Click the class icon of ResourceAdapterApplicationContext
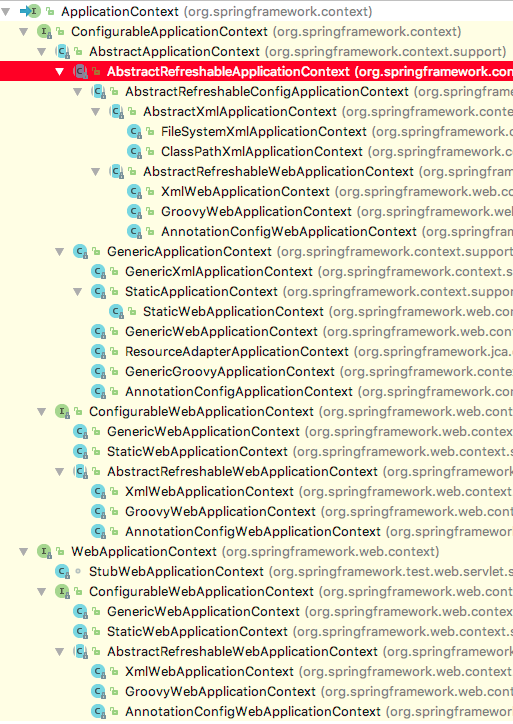The height and width of the screenshot is (724, 513). tap(98, 351)
